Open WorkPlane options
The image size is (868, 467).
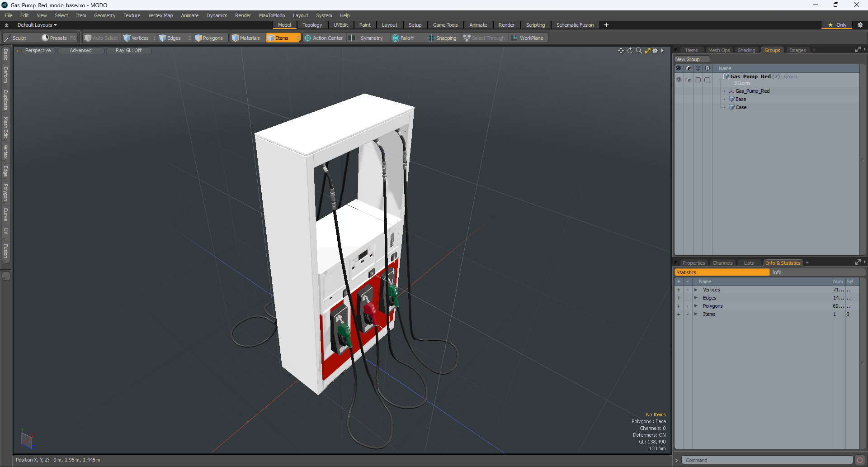pyautogui.click(x=528, y=38)
